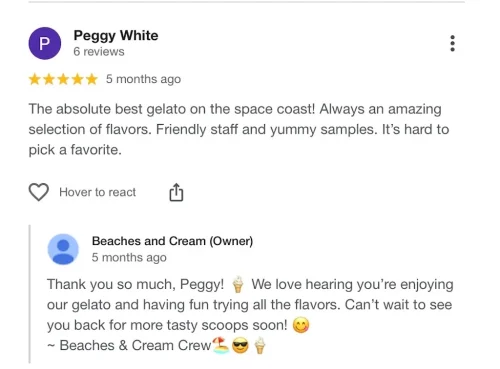
Task: Click the 5 months ago review timestamp
Action: [143, 79]
